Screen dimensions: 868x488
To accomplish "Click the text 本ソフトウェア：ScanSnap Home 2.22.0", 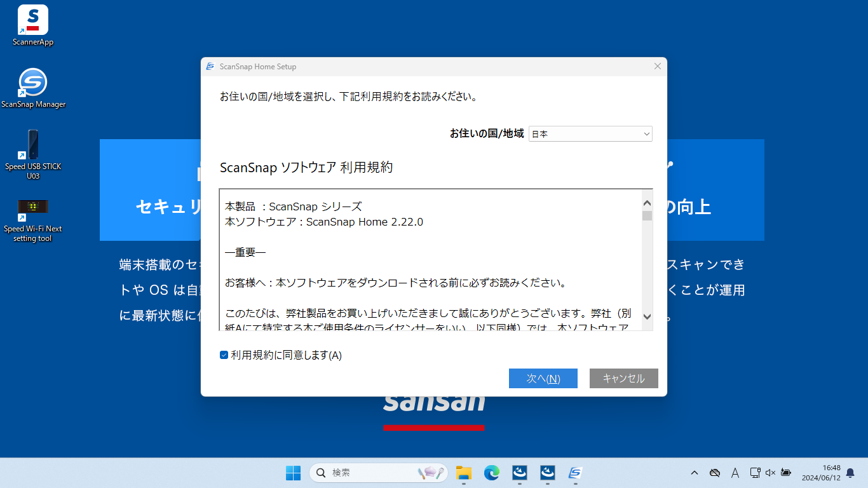I will (x=324, y=222).
